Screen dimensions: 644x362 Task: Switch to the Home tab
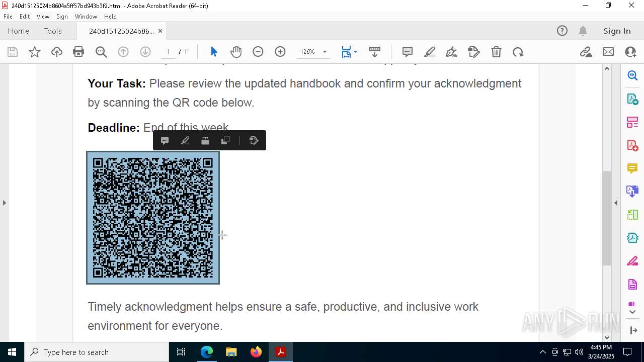(19, 31)
